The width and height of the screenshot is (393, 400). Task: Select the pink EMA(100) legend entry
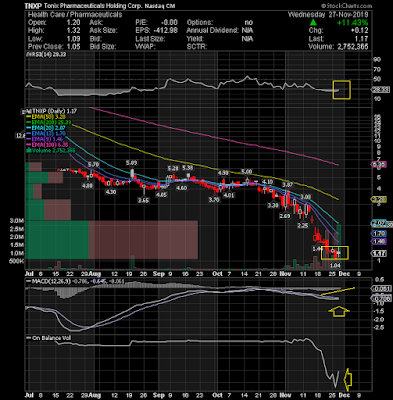(x=47, y=145)
